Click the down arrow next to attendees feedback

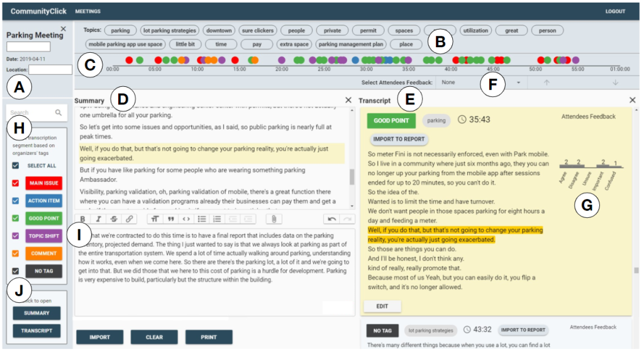[x=615, y=82]
